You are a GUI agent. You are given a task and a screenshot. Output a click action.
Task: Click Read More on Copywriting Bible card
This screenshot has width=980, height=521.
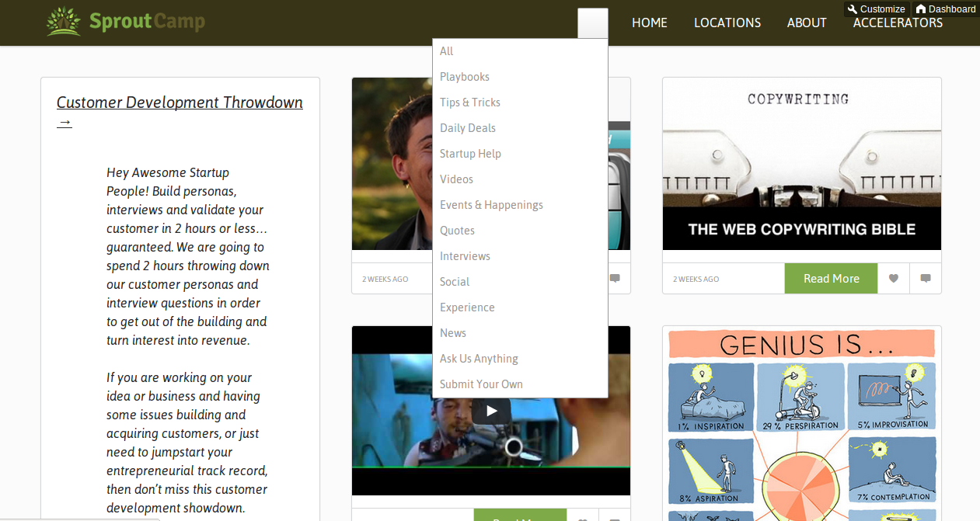click(832, 279)
